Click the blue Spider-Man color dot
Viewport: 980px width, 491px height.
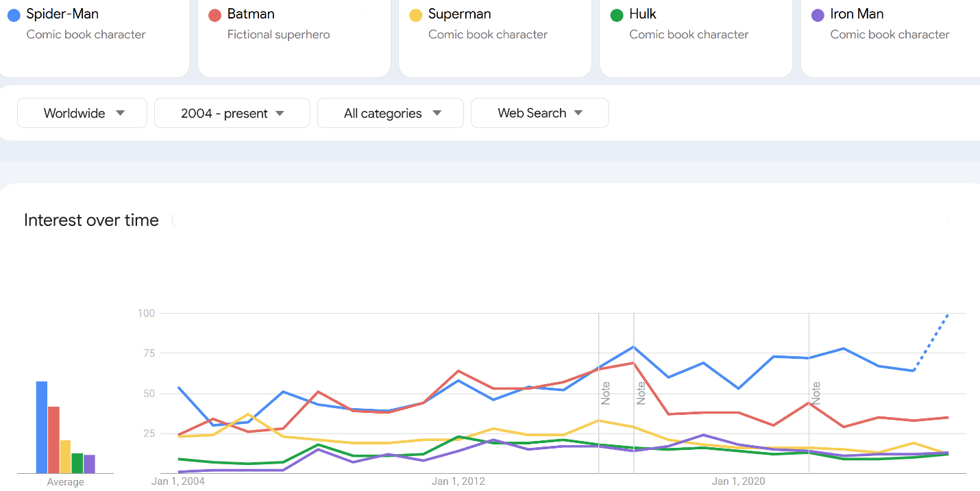point(13,15)
